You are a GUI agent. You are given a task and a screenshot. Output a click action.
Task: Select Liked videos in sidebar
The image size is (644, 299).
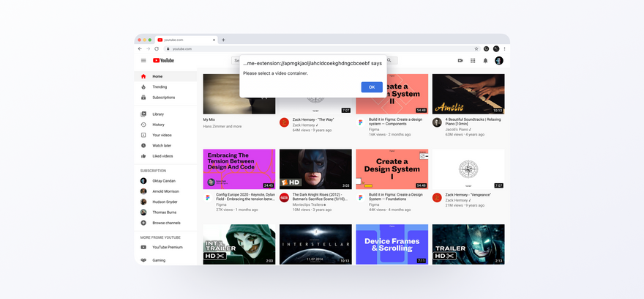tap(162, 156)
